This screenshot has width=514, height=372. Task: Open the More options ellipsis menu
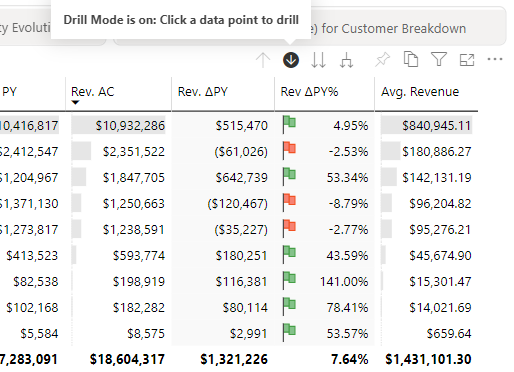pos(495,59)
